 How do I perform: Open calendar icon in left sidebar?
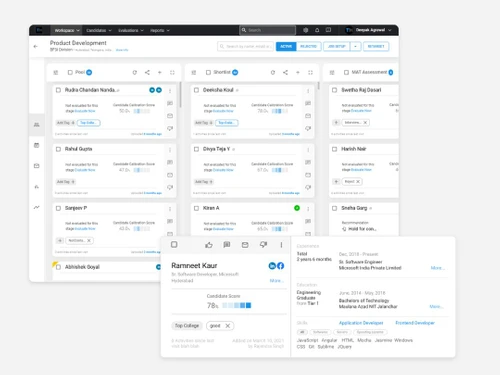pyautogui.click(x=37, y=145)
